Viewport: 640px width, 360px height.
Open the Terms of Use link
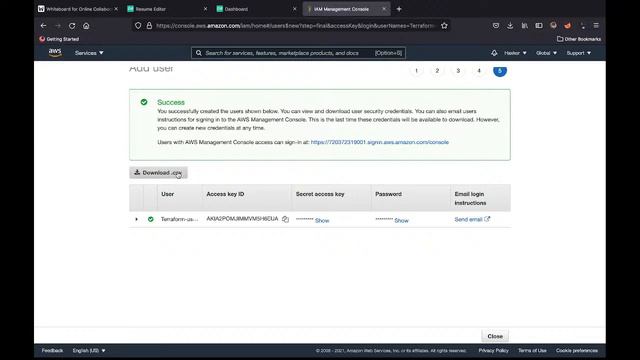tap(532, 351)
